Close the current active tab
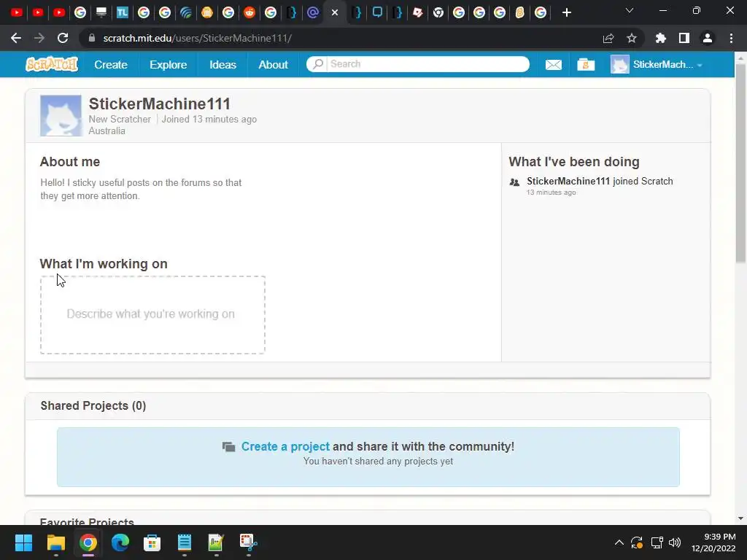747x560 pixels. tap(335, 12)
